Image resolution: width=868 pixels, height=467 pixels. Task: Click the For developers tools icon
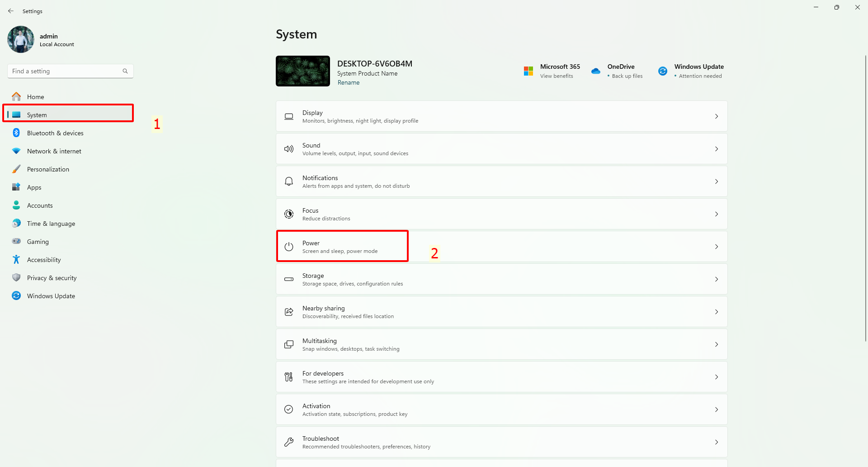click(289, 377)
